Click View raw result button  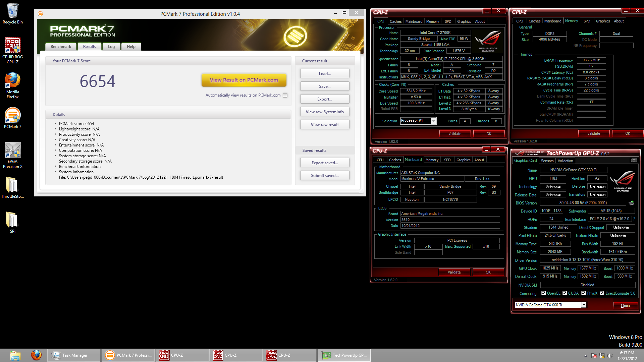coord(325,125)
